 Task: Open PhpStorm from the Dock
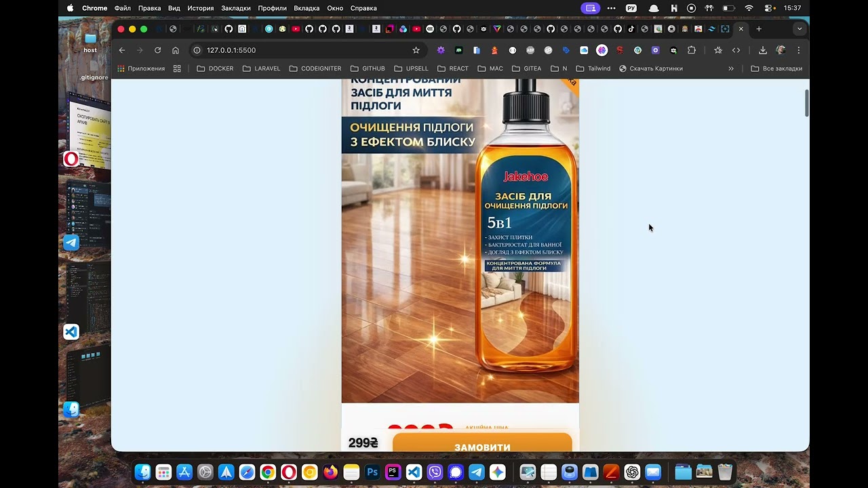point(393,472)
